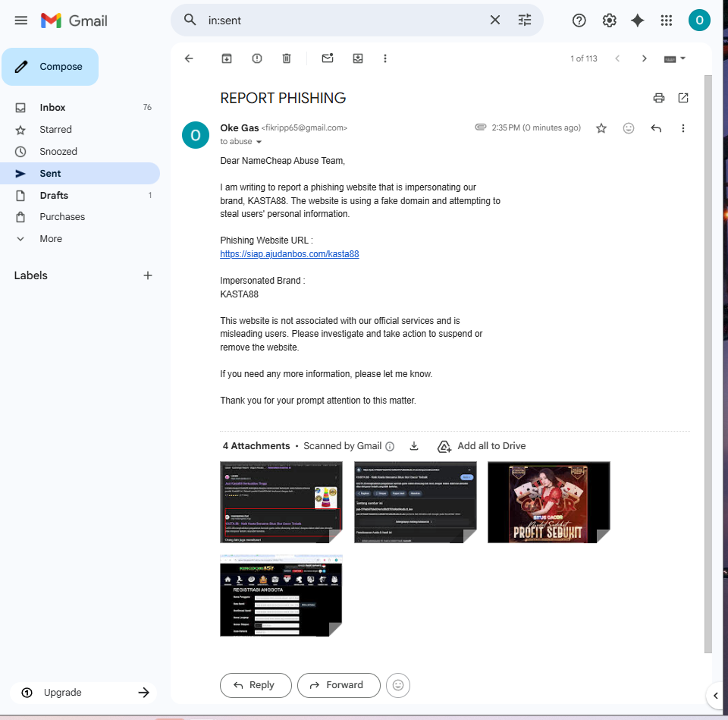Image resolution: width=728 pixels, height=720 pixels.
Task: Open email in new window
Action: coord(683,98)
